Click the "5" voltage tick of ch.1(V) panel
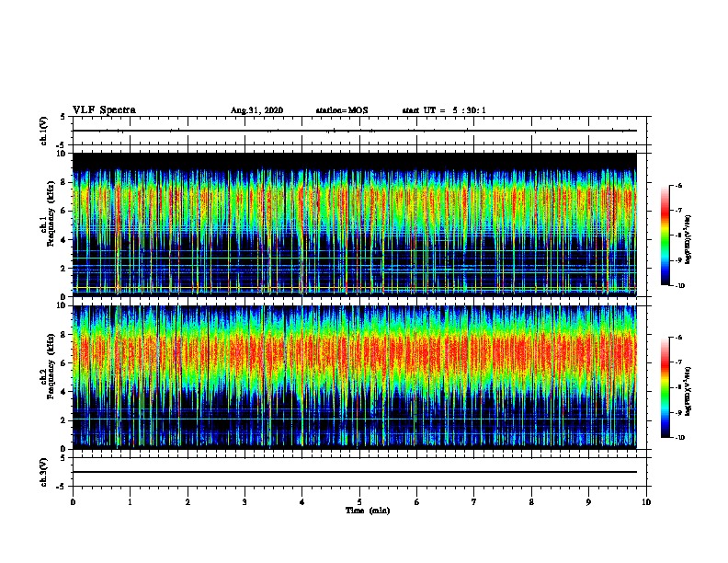 click(x=63, y=117)
